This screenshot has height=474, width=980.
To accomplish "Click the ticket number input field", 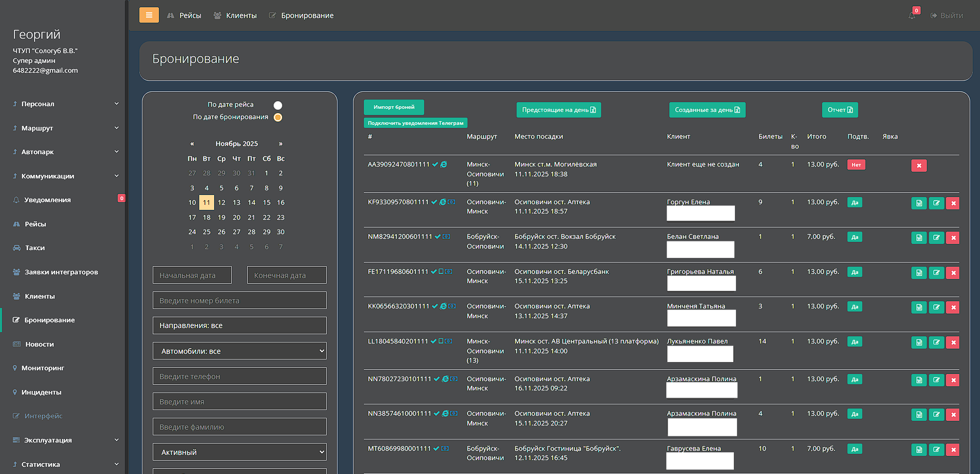I will (x=239, y=301).
